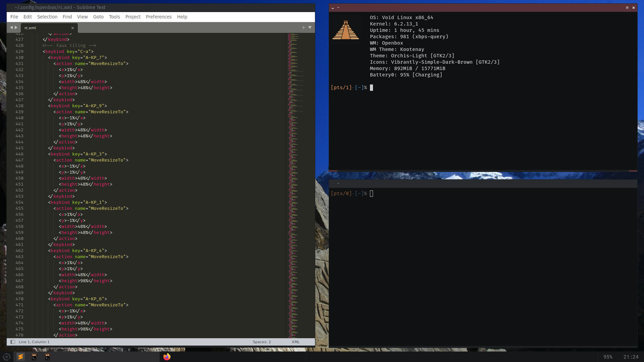Image resolution: width=644 pixels, height=362 pixels.
Task: Click the WM Theme: Kootenay line
Action: 397,49
